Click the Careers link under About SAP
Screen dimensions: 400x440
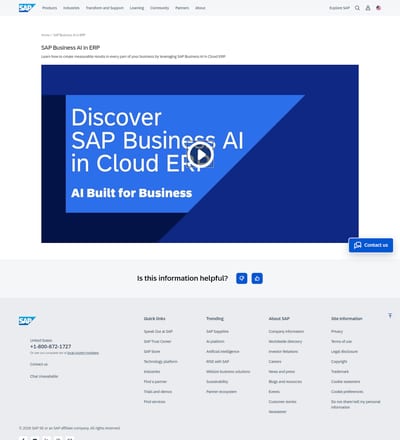275,361
